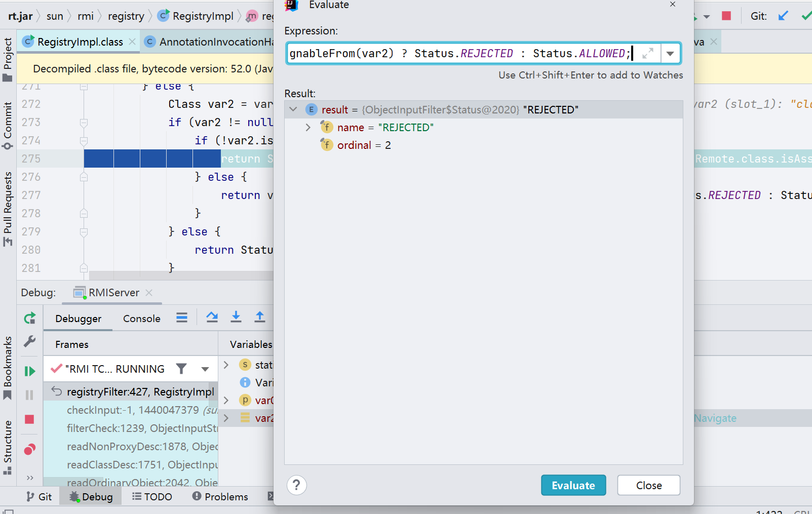Expand the expression input field editor
The width and height of the screenshot is (812, 514).
click(x=647, y=53)
